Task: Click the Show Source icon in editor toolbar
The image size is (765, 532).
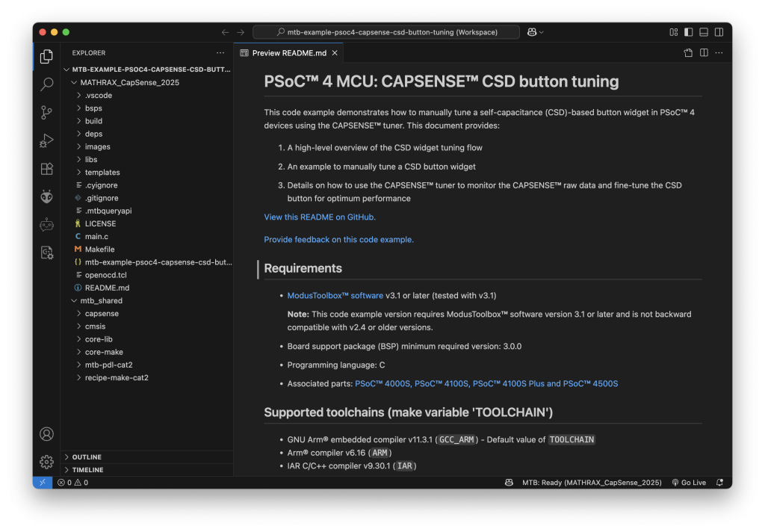Action: 688,53
